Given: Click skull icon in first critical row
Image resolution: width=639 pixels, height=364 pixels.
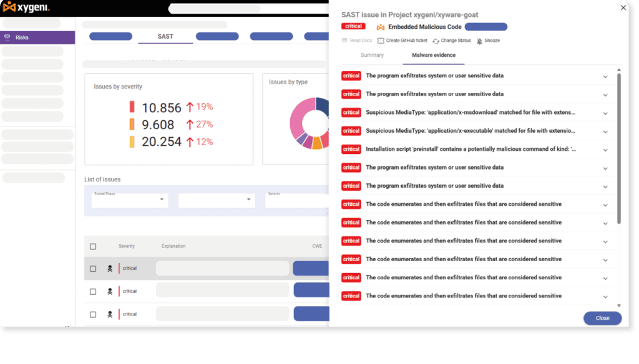Looking at the screenshot, I should click(110, 269).
